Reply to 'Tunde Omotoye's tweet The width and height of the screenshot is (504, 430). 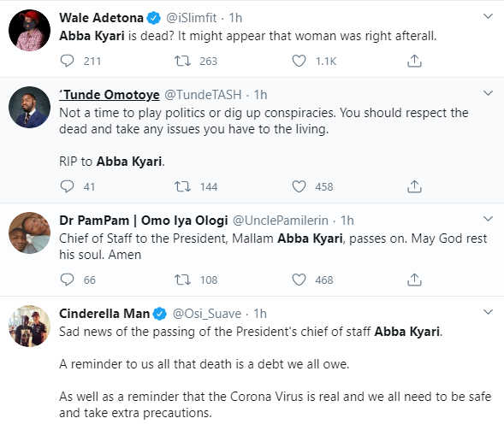click(67, 186)
